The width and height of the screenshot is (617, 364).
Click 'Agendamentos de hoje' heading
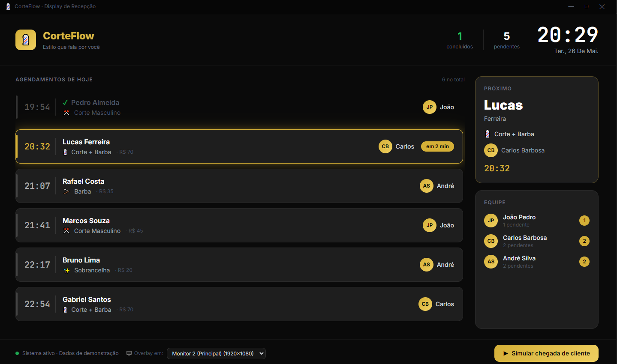[x=54, y=80]
